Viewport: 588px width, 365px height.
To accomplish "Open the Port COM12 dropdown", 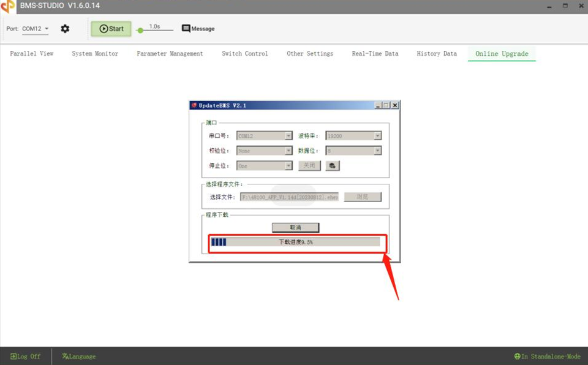I will click(35, 28).
